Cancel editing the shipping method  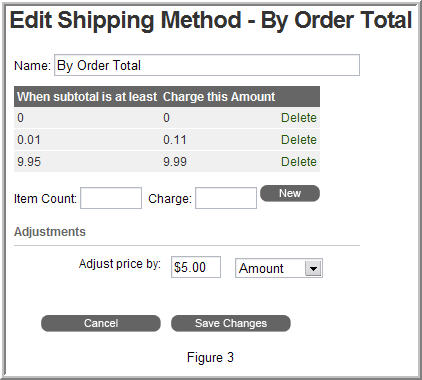coord(101,323)
